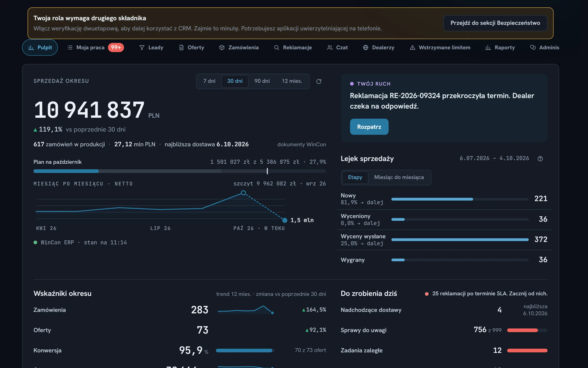The height and width of the screenshot is (368, 588).
Task: Click the chart peak marker for wrz 26
Action: point(243,193)
